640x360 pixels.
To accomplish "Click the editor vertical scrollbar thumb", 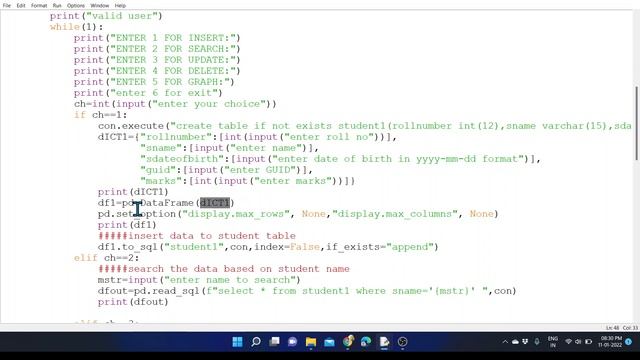I will pos(637,123).
